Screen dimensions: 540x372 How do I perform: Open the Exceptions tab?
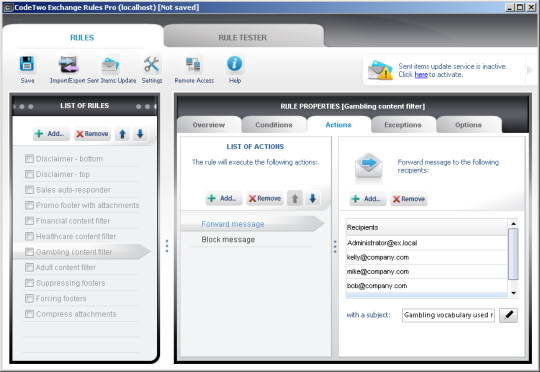pos(403,125)
